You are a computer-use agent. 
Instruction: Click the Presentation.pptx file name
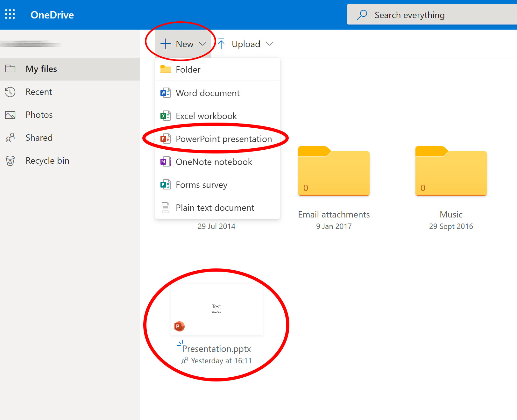216,349
